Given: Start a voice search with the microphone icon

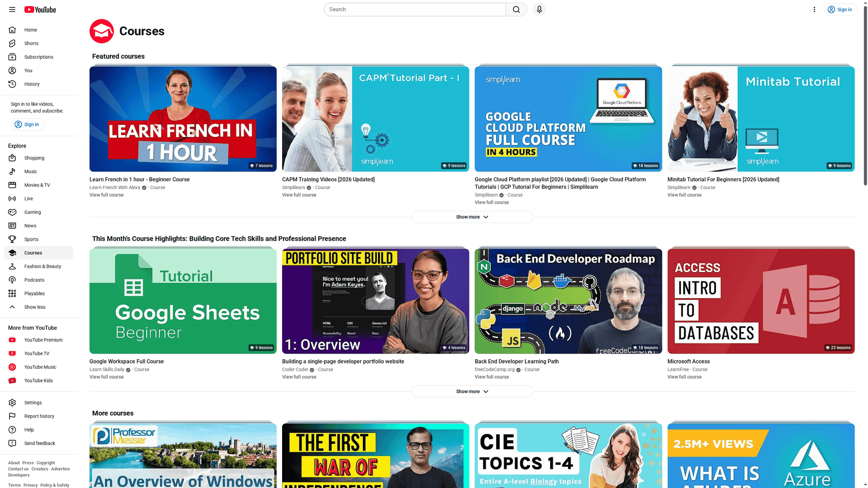Looking at the screenshot, I should pos(539,9).
